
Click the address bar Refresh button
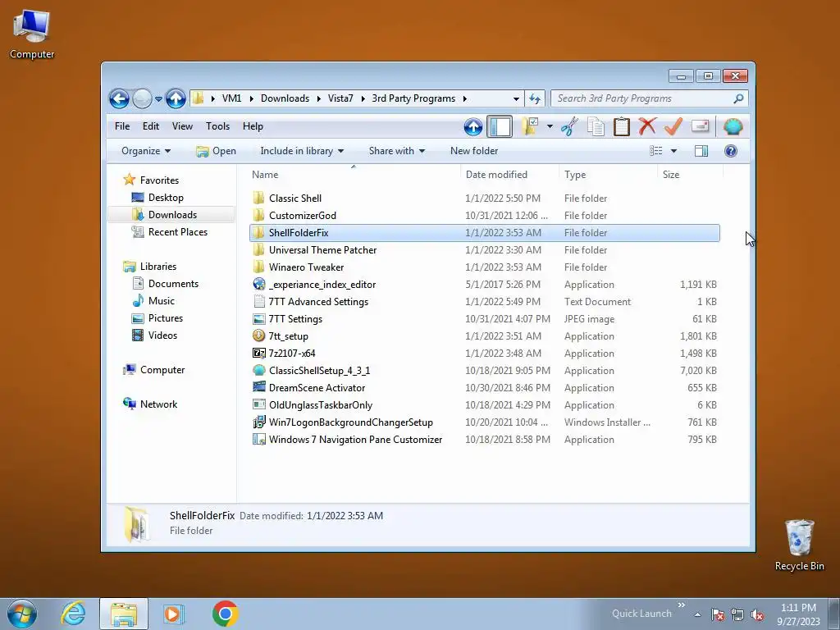[535, 98]
